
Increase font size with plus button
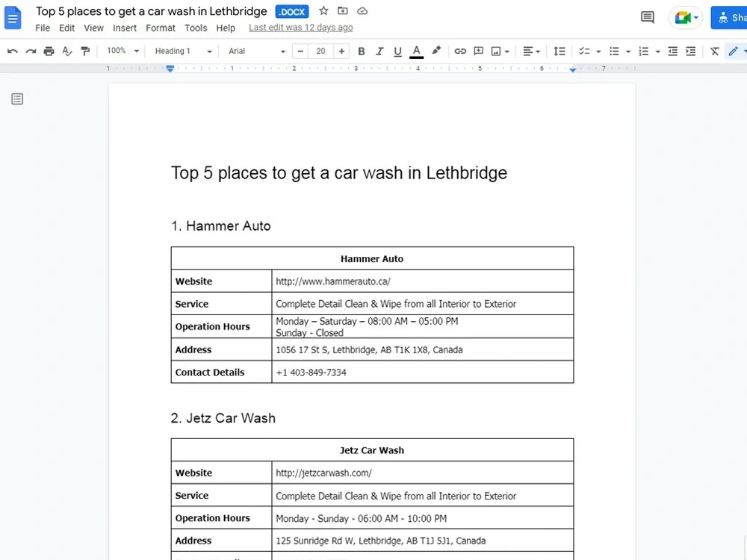click(x=341, y=51)
